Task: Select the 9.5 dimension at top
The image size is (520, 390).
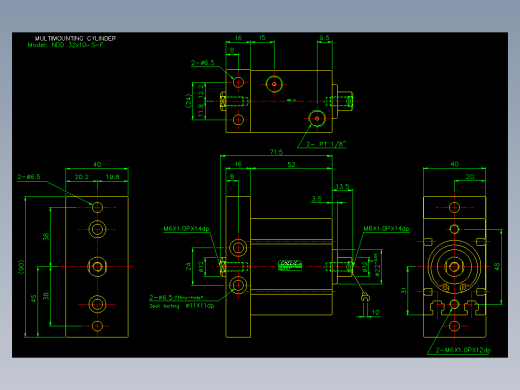Action: (324, 38)
